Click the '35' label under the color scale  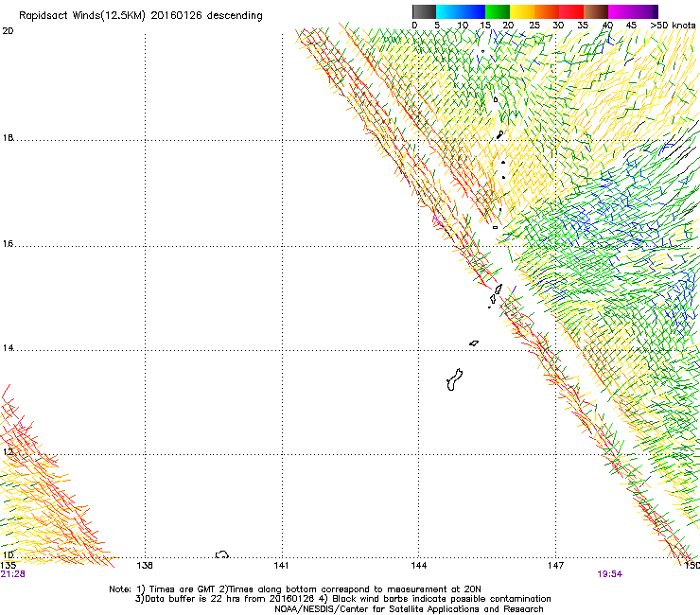point(583,26)
